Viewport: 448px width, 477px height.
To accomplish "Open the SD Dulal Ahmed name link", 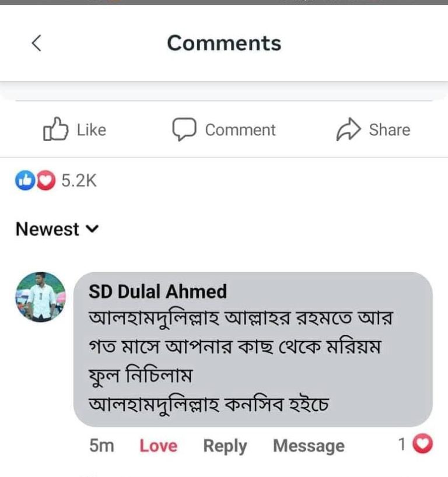I will tap(157, 291).
